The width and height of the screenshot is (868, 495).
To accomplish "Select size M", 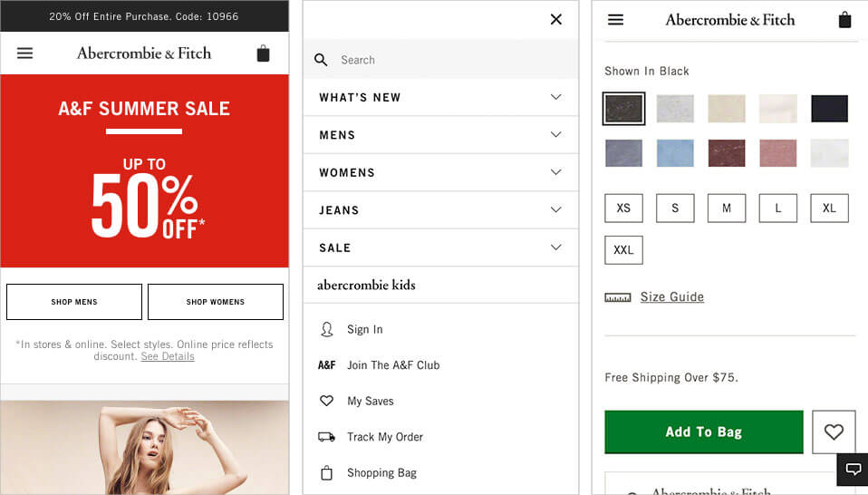I will pos(727,209).
